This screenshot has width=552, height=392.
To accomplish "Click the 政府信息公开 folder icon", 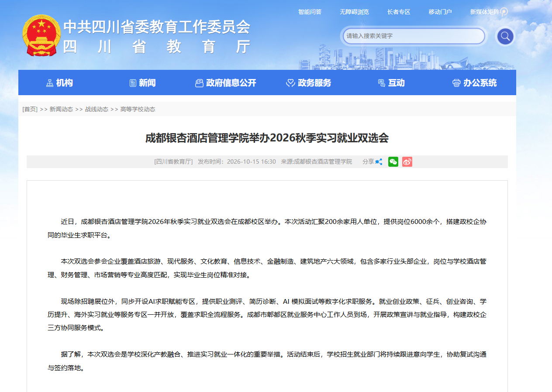I will pos(199,83).
